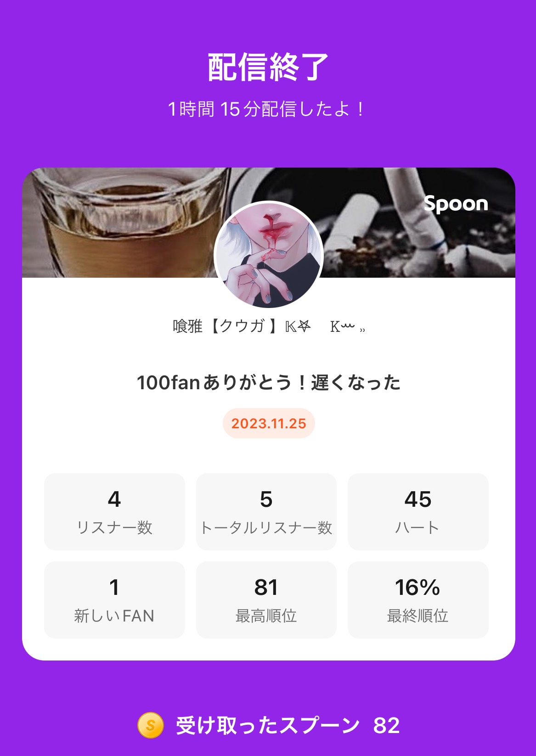
Task: Click the pentagram symbol beside the username
Action: click(x=304, y=326)
